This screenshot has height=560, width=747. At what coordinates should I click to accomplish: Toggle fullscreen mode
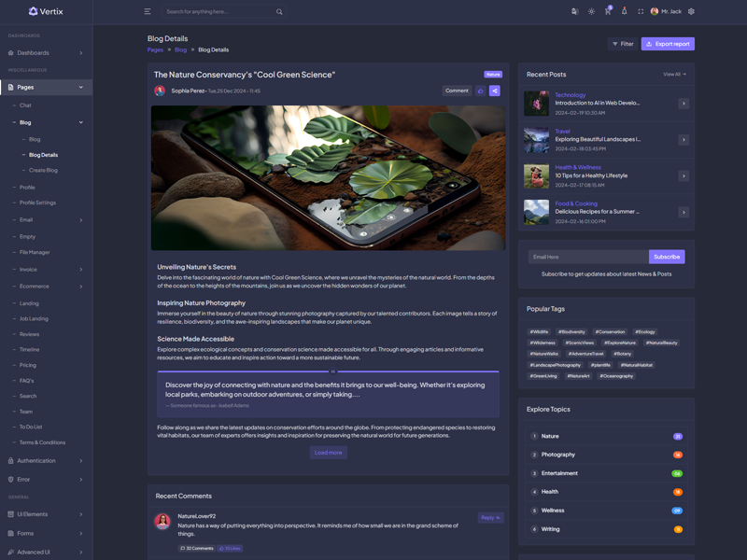click(x=641, y=11)
